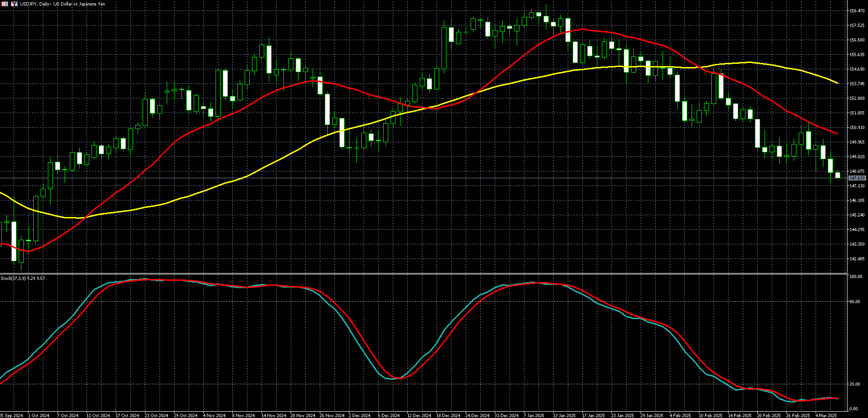Image resolution: width=868 pixels, height=418 pixels.
Task: Click the 25 Sep 2024 date label
Action: pyautogui.click(x=11, y=415)
